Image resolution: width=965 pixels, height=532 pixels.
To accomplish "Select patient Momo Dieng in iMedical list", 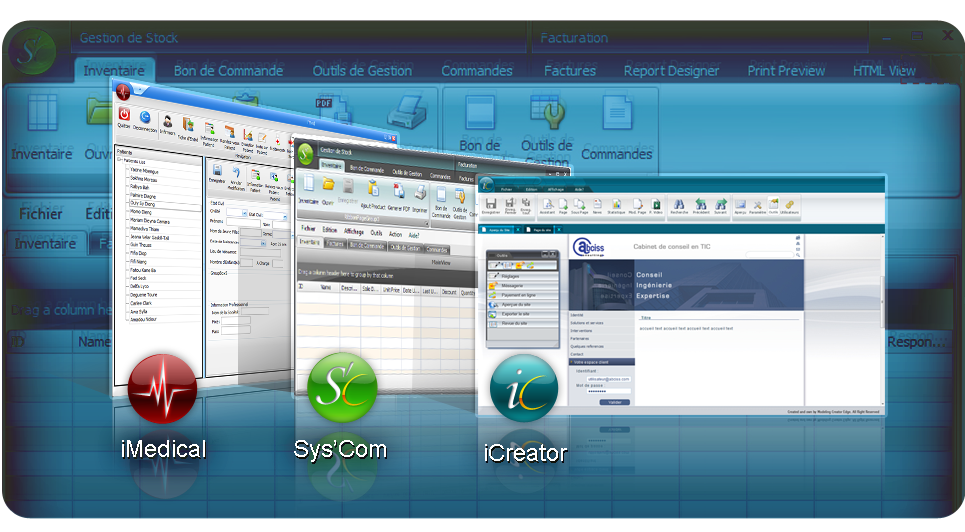I will point(141,212).
